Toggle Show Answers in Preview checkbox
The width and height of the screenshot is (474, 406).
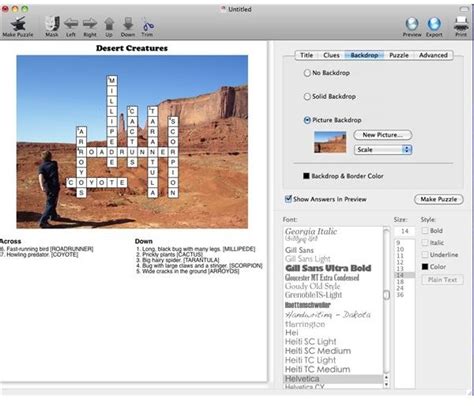point(288,199)
